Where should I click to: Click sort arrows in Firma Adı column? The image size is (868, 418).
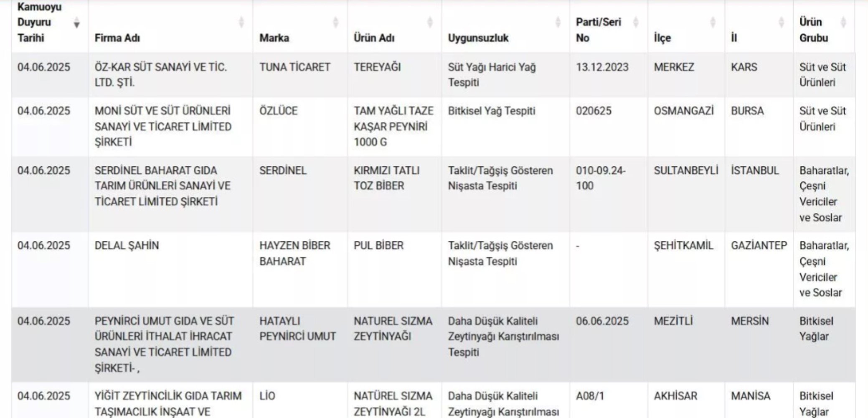[x=241, y=23]
